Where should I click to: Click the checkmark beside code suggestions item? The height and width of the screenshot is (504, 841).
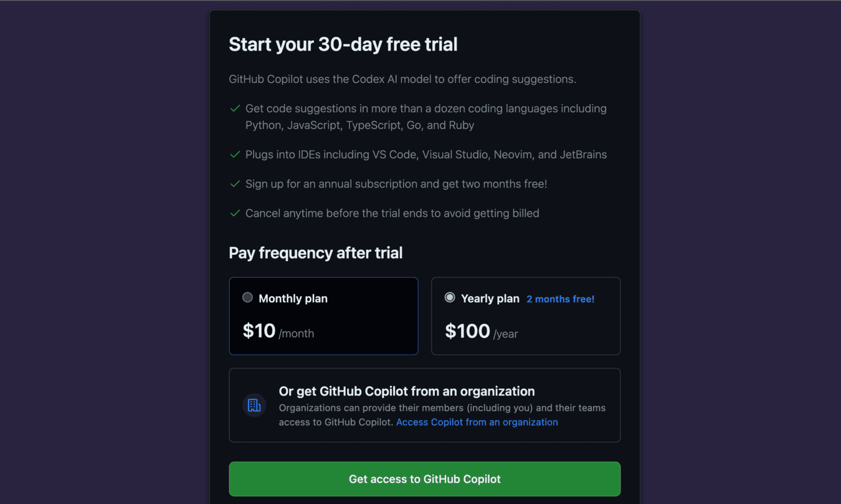pos(235,108)
